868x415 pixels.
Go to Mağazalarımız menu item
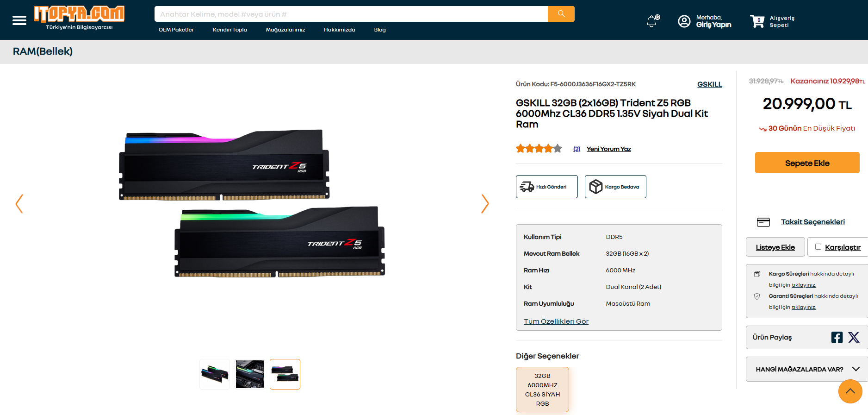click(x=285, y=30)
